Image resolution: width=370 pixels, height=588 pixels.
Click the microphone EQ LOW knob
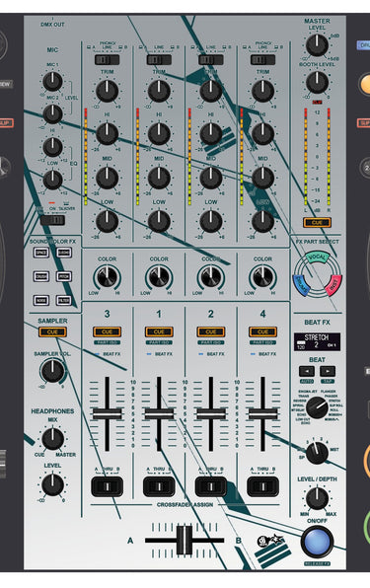point(52,180)
